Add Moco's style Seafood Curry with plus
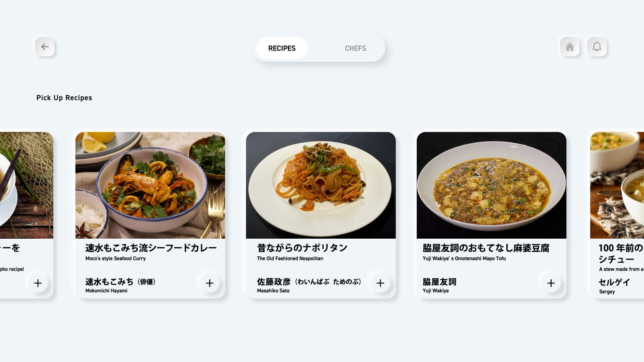The image size is (644, 362). click(x=210, y=283)
